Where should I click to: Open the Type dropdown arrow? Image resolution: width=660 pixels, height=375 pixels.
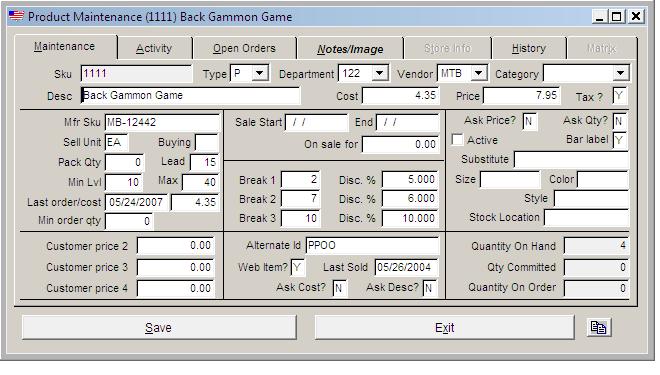tap(260, 73)
